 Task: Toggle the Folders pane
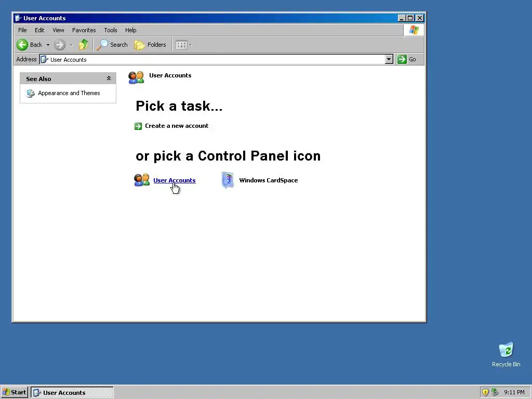tap(150, 45)
